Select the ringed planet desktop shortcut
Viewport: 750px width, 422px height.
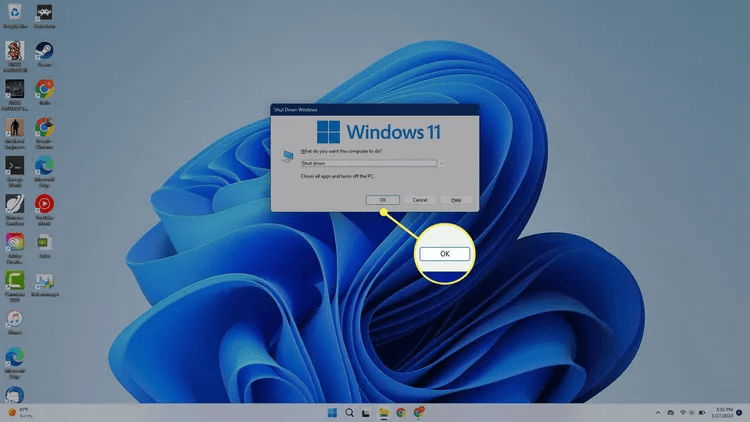[15, 210]
